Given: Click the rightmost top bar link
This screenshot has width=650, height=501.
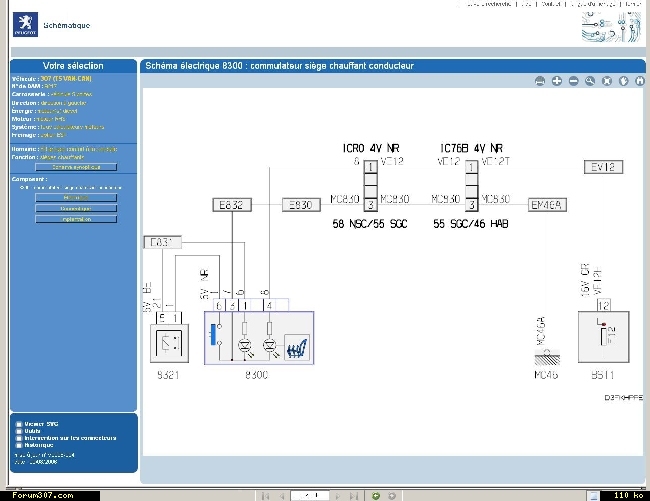Looking at the screenshot, I should coord(633,4).
